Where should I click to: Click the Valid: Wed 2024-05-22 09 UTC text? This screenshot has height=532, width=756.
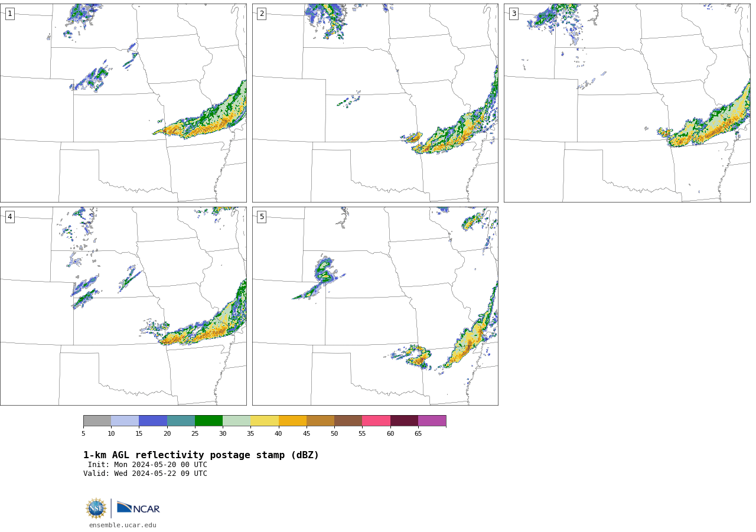145,474
